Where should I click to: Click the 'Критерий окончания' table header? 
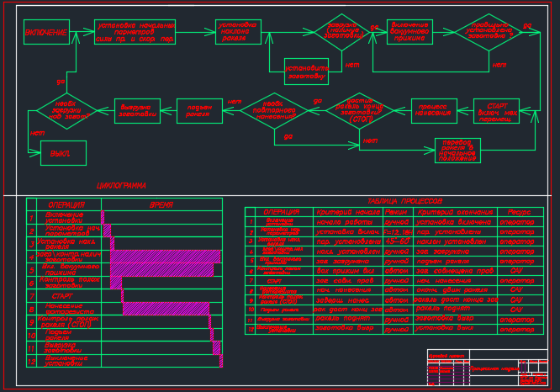[x=455, y=212]
